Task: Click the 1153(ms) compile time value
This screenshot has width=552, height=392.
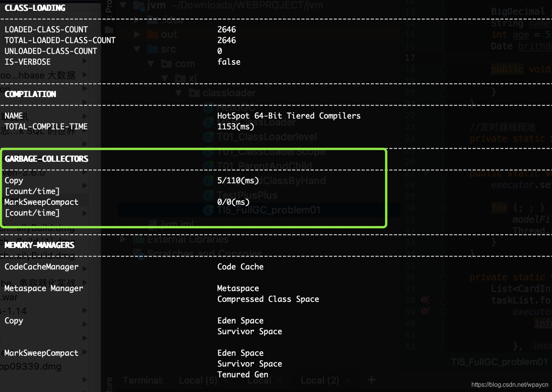Action: [x=236, y=126]
